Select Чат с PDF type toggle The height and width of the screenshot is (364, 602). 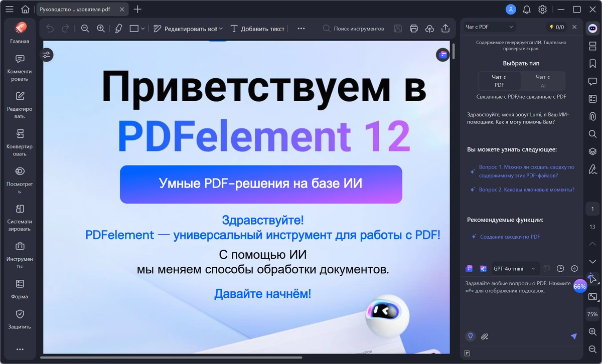pos(499,81)
